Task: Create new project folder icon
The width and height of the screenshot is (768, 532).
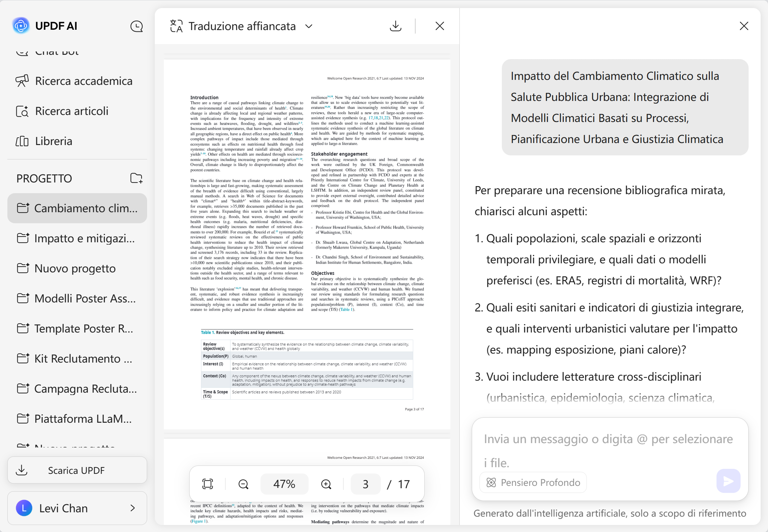Action: (x=136, y=178)
